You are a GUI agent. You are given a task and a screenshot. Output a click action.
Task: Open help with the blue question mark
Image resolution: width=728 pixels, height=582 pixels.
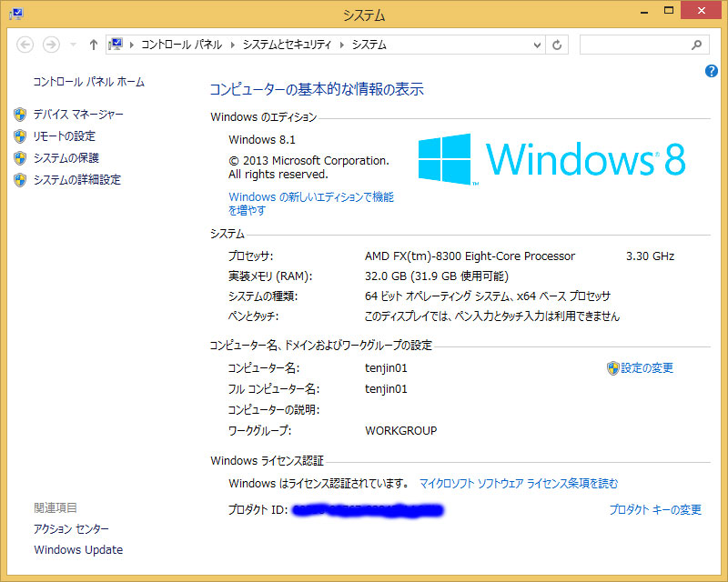pyautogui.click(x=712, y=71)
